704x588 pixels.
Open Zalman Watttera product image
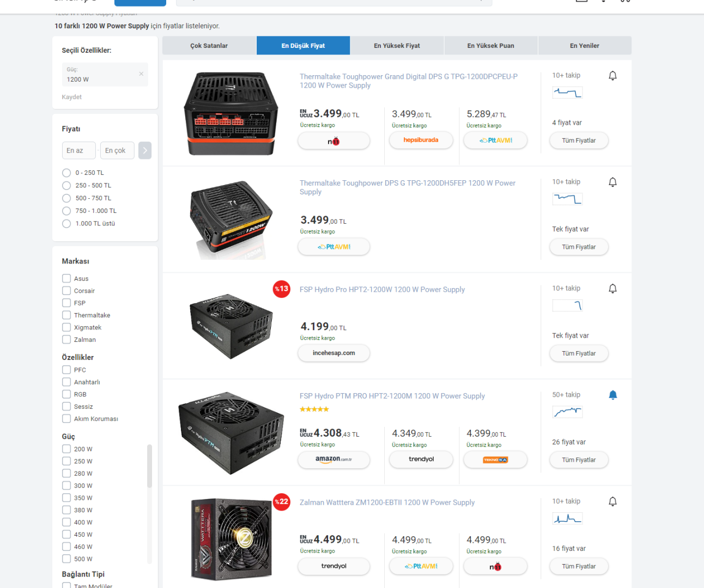[231, 539]
